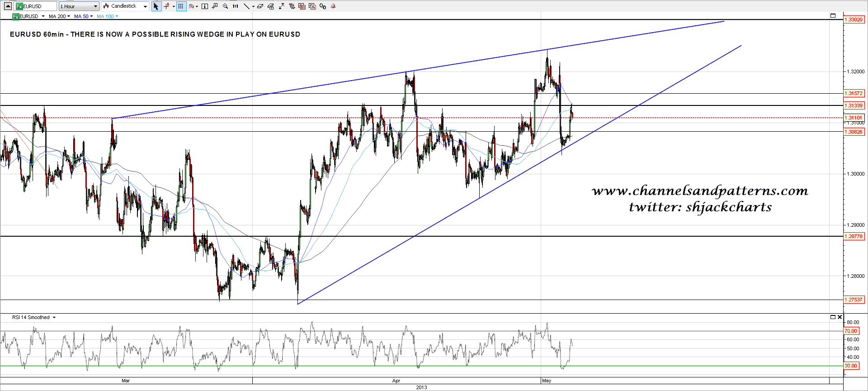Collapse toolbar with the up-arrow button

click(x=8, y=6)
